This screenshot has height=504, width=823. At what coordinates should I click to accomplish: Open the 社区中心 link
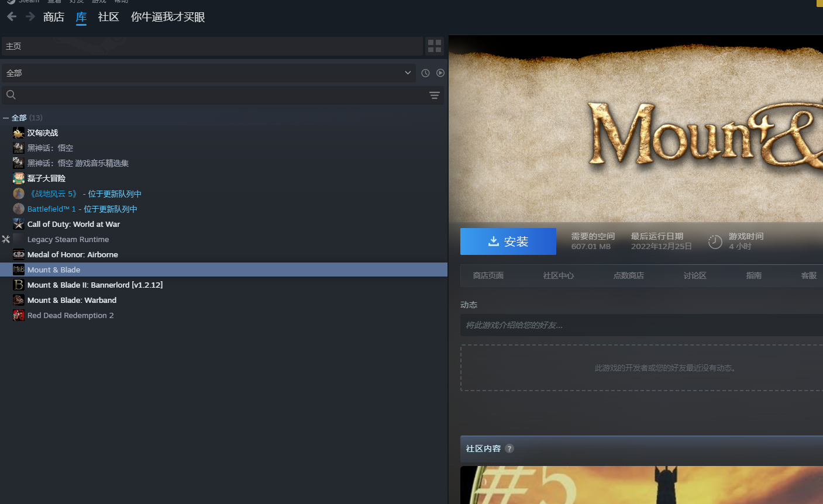(x=559, y=275)
